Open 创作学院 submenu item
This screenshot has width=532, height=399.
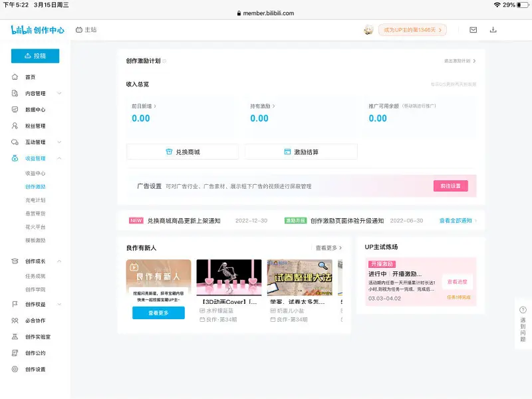pos(35,289)
